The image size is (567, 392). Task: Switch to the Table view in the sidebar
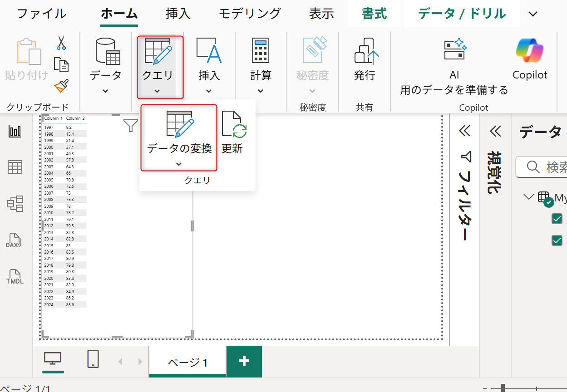pyautogui.click(x=15, y=167)
